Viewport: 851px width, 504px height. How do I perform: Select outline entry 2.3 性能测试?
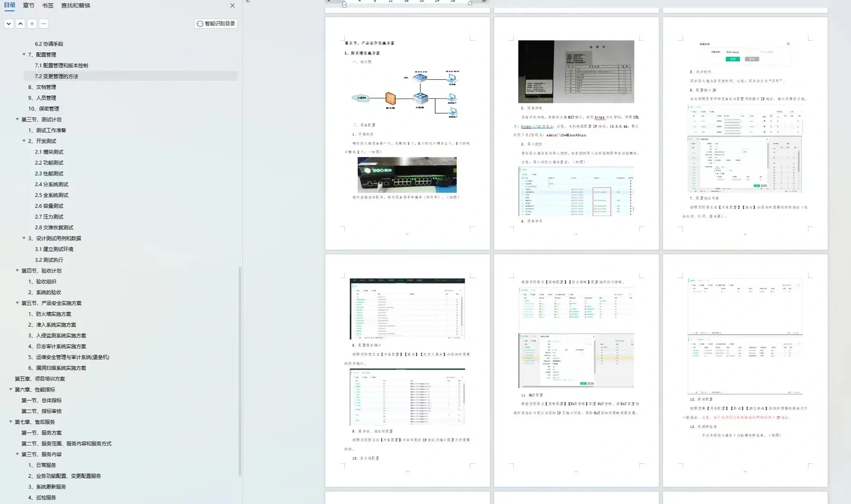49,174
